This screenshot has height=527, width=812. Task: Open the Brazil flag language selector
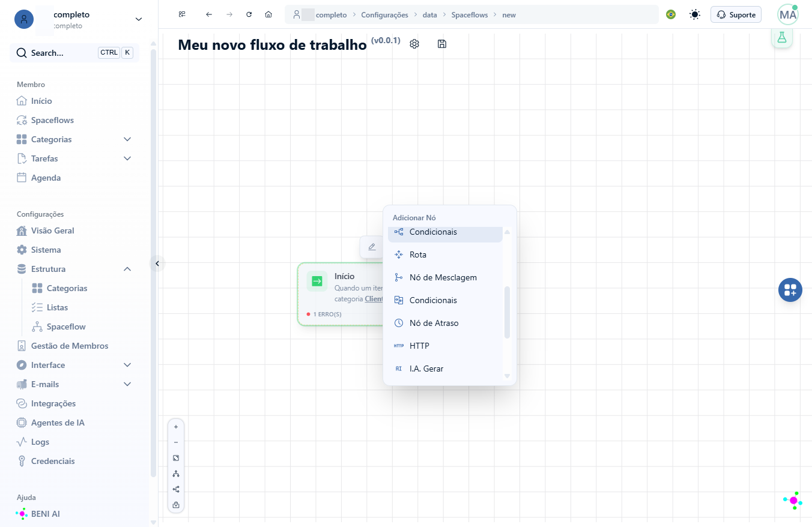click(671, 14)
